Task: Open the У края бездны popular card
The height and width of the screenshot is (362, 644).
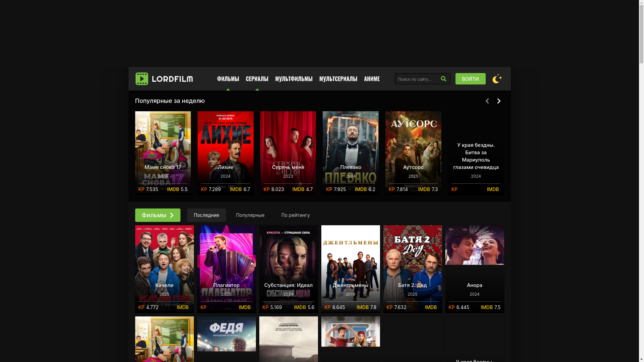Action: click(x=476, y=153)
